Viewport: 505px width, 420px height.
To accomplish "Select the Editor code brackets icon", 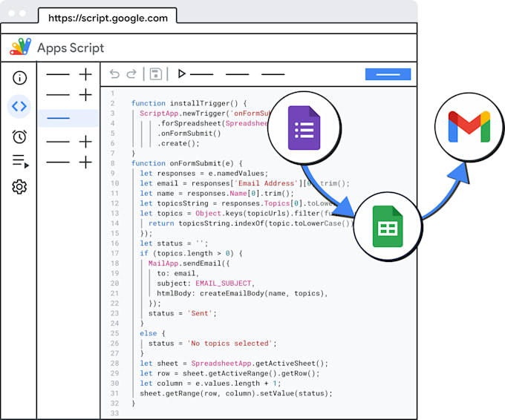I will (19, 106).
